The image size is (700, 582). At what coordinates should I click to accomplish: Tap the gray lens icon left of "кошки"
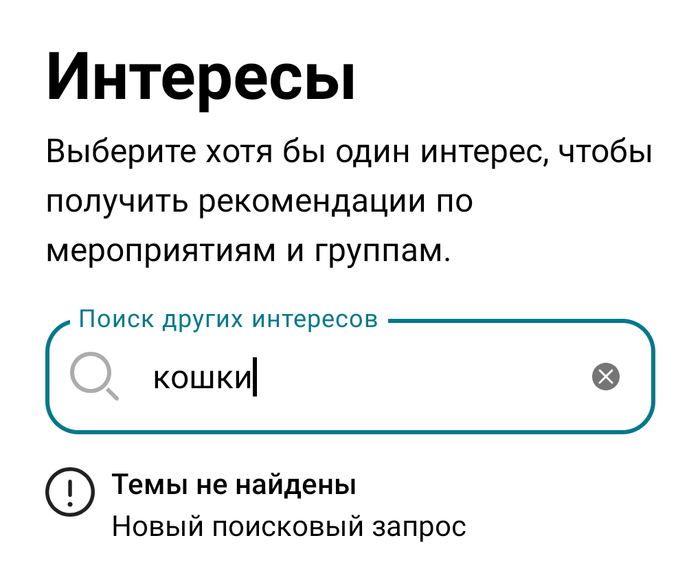click(x=94, y=378)
